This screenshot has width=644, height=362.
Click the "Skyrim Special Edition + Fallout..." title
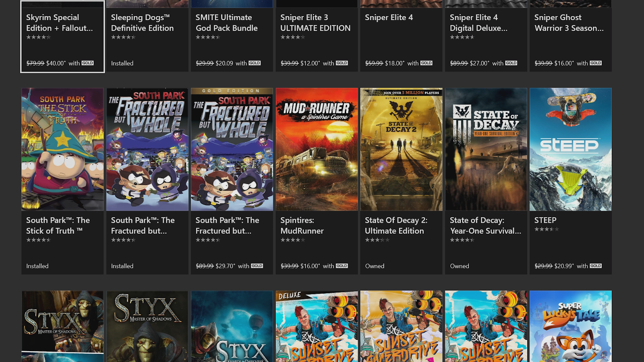(60, 23)
